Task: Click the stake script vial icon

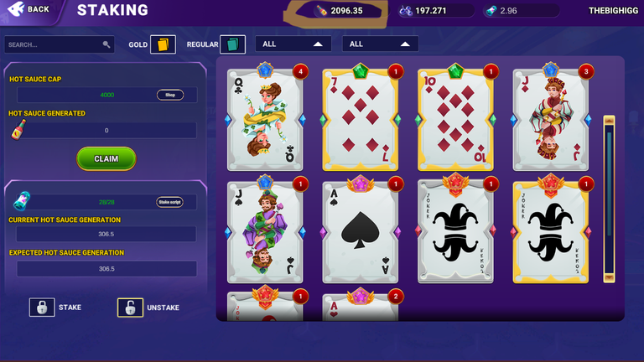Action: (22, 201)
